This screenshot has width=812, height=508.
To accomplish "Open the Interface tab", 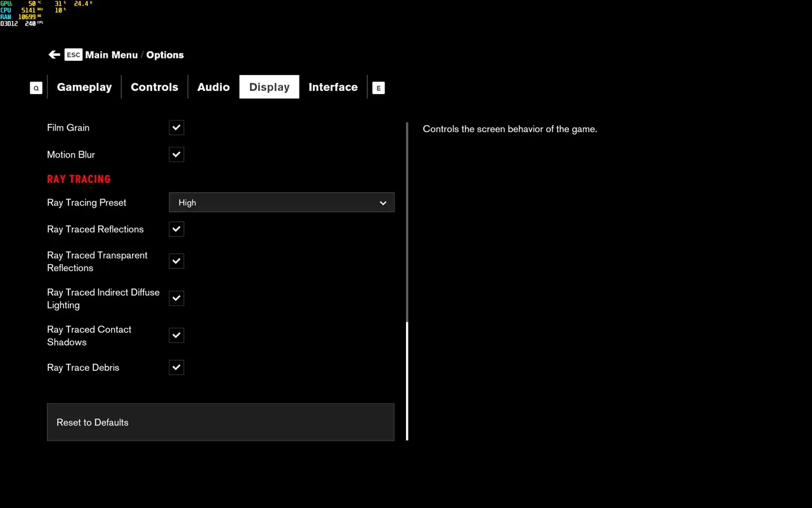I will point(333,87).
